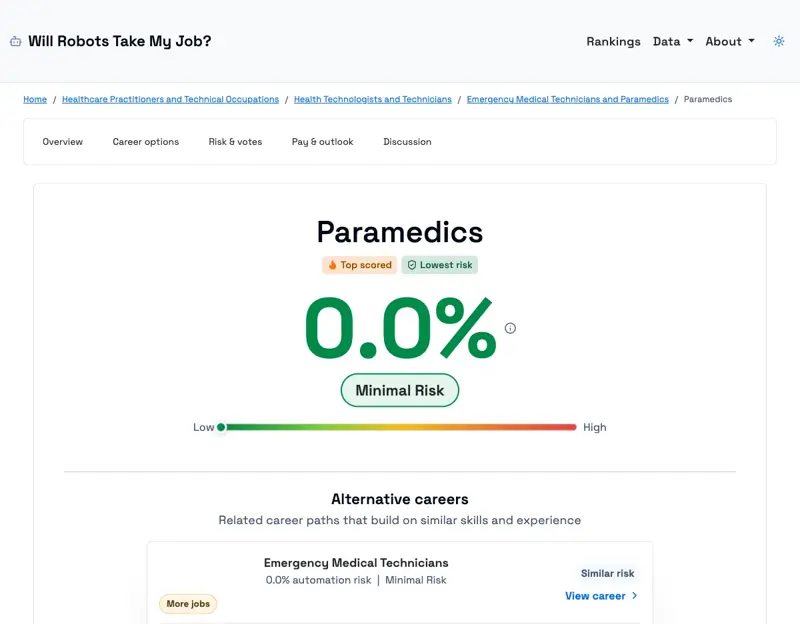Click the Top scored badge

[359, 265]
